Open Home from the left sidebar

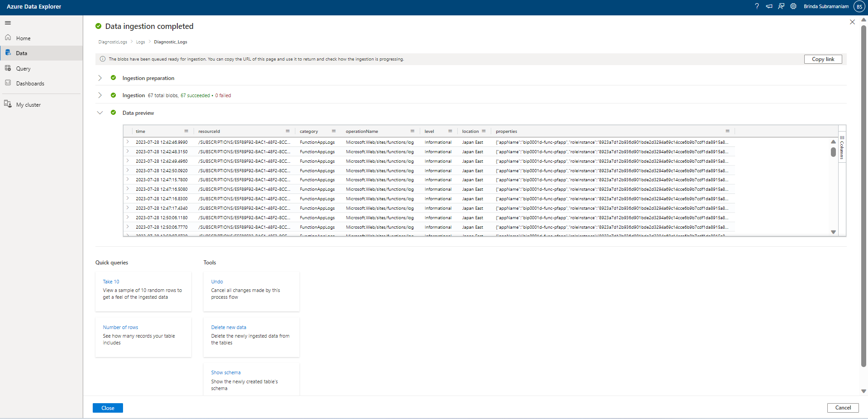coord(23,38)
